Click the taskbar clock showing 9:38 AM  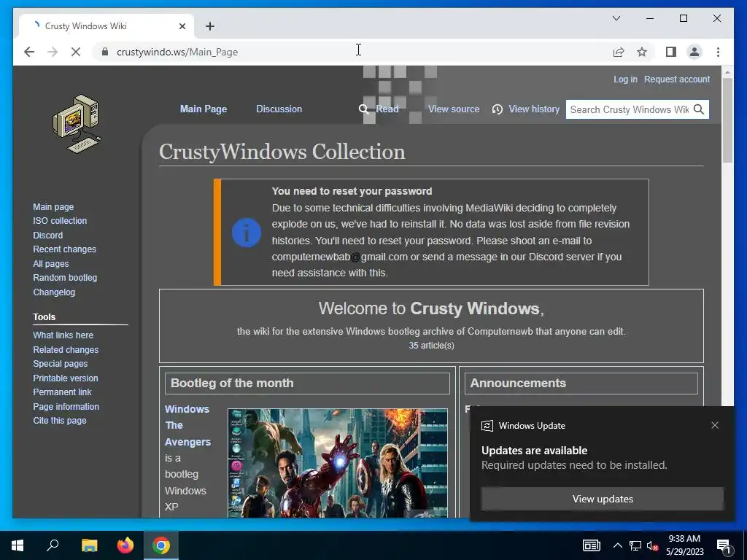pyautogui.click(x=684, y=545)
